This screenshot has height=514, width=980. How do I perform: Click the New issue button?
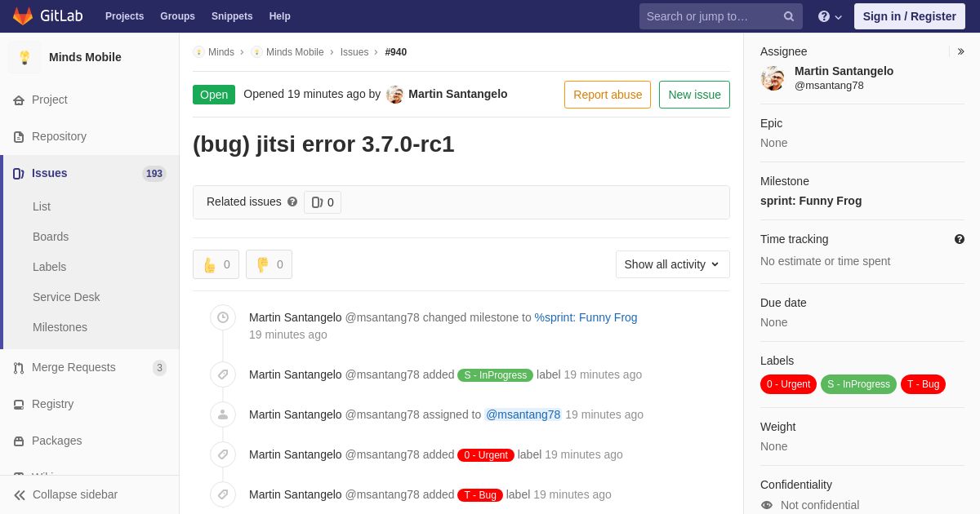point(694,95)
